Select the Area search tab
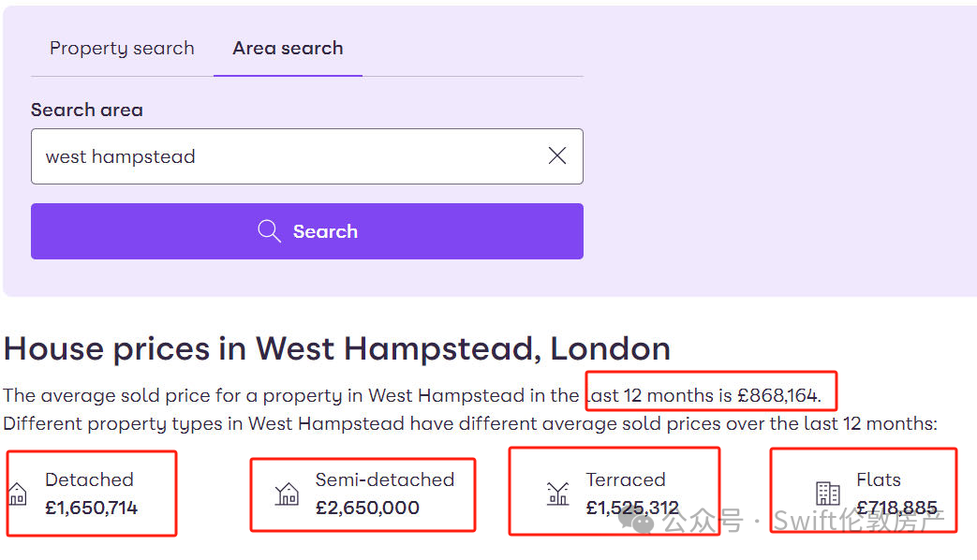 (288, 48)
